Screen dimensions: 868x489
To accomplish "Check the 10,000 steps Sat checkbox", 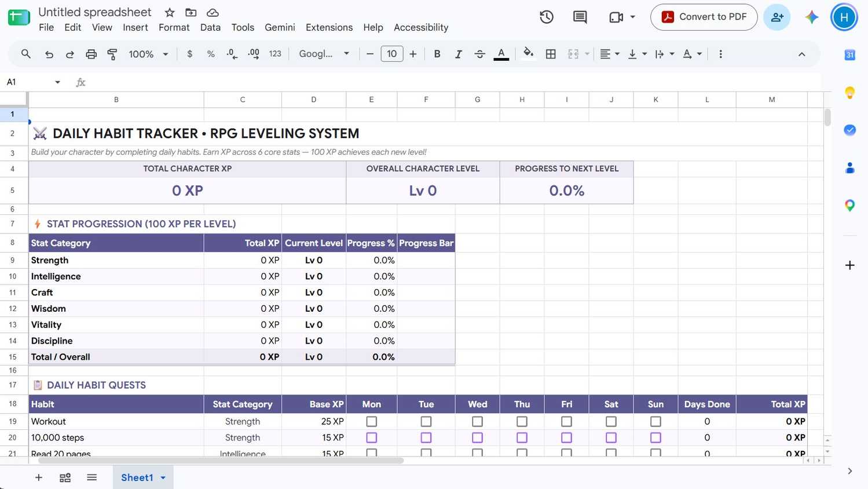I will click(x=611, y=437).
